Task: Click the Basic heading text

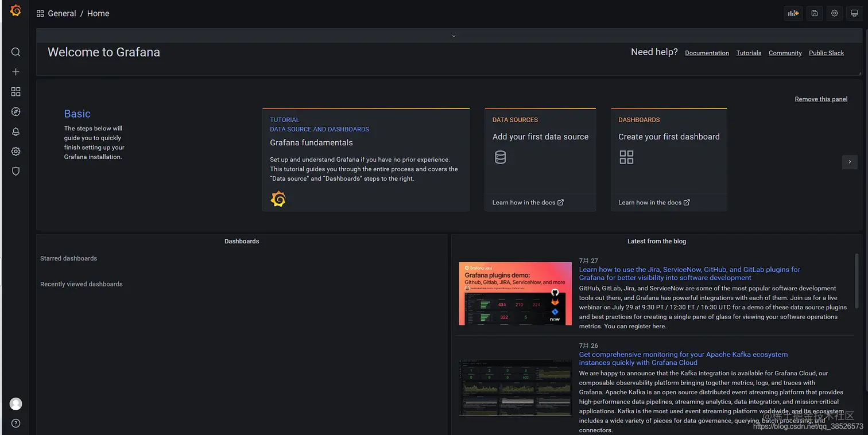Action: tap(77, 114)
